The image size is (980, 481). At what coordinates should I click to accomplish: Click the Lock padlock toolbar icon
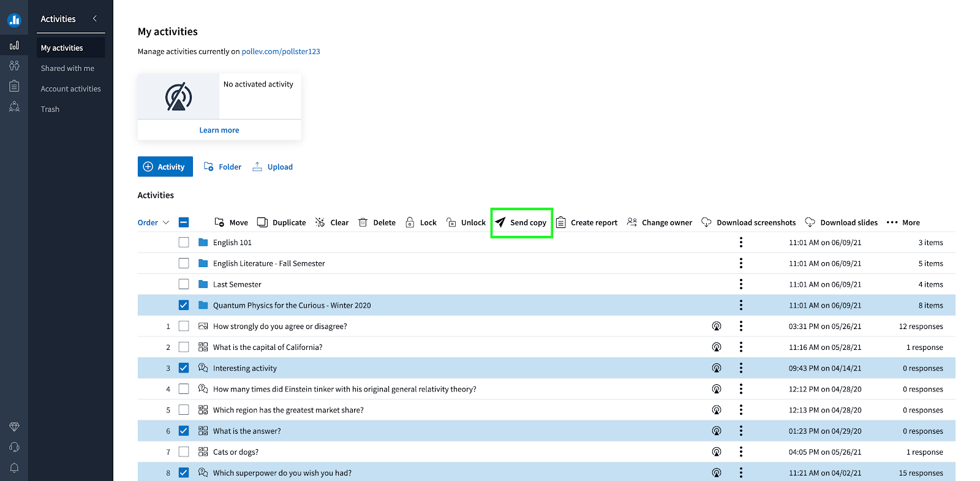pyautogui.click(x=410, y=222)
